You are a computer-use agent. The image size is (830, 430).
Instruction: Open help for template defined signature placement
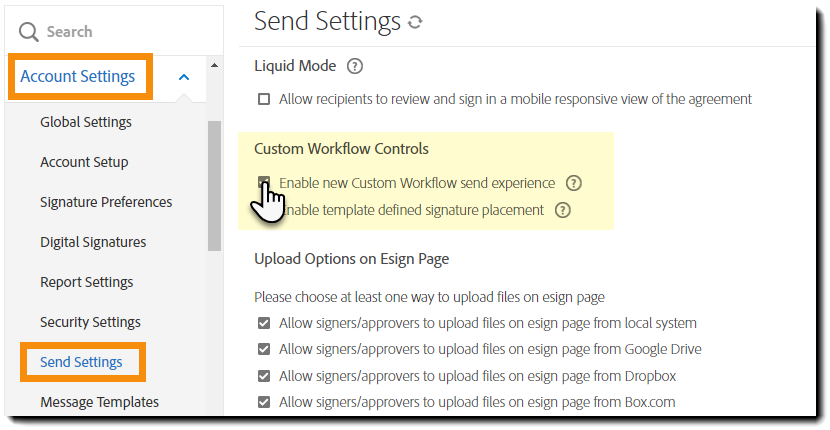[x=562, y=210]
